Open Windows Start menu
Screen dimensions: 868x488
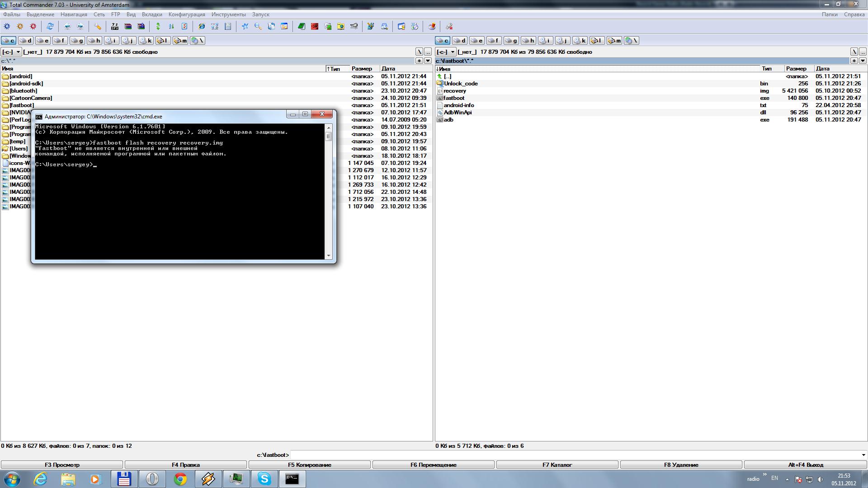click(x=12, y=479)
